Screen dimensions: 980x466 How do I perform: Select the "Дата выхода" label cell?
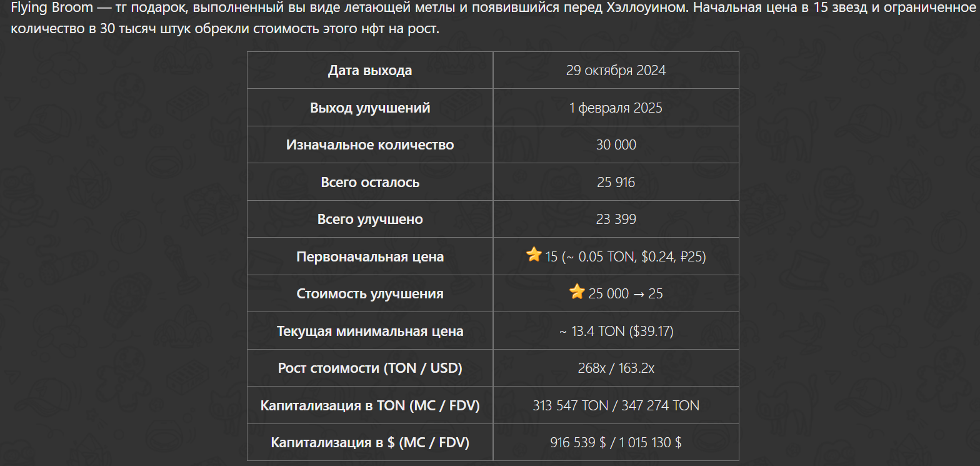(x=370, y=71)
